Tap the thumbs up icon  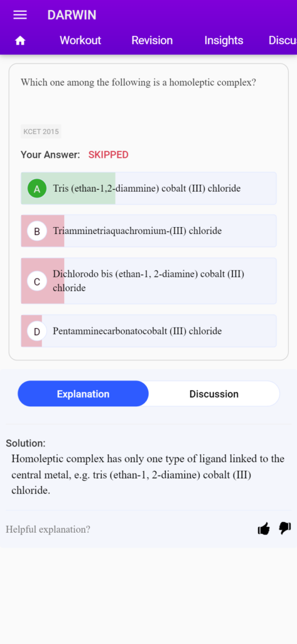[x=264, y=528]
